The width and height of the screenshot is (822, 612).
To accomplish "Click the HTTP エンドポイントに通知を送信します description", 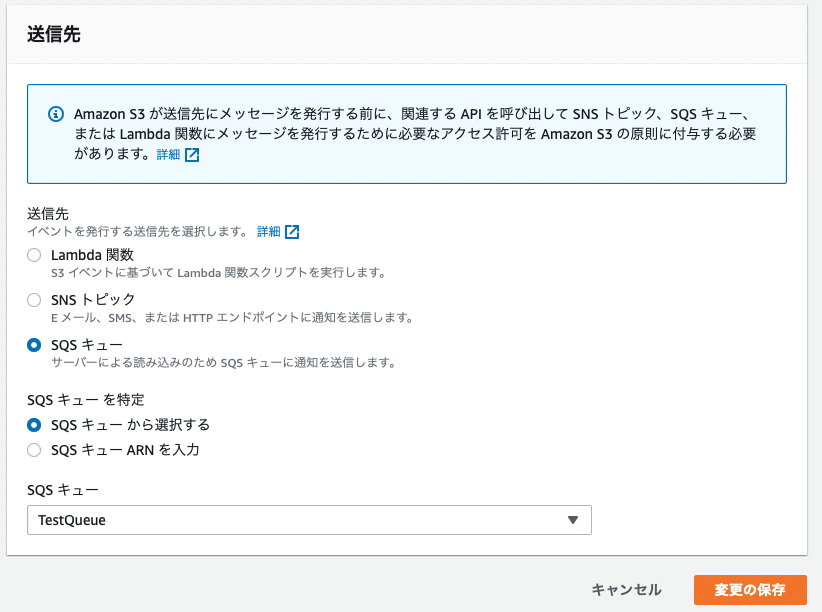I will [232, 317].
